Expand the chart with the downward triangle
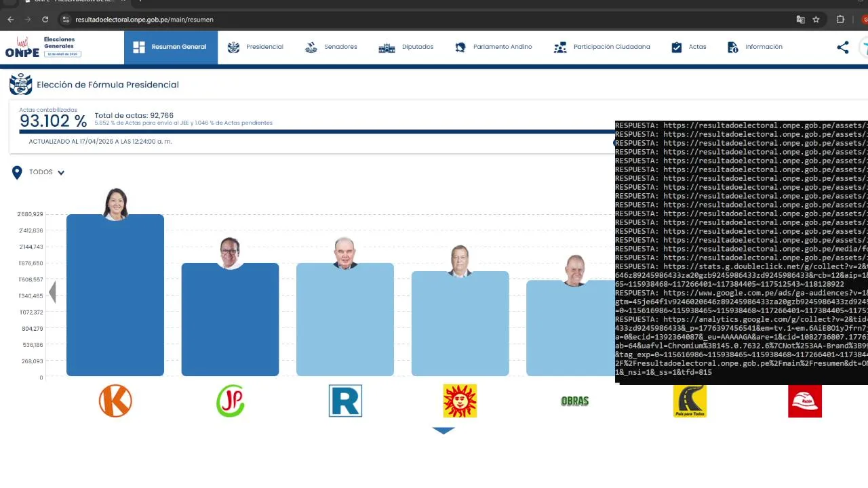The image size is (868, 488). [x=443, y=430]
